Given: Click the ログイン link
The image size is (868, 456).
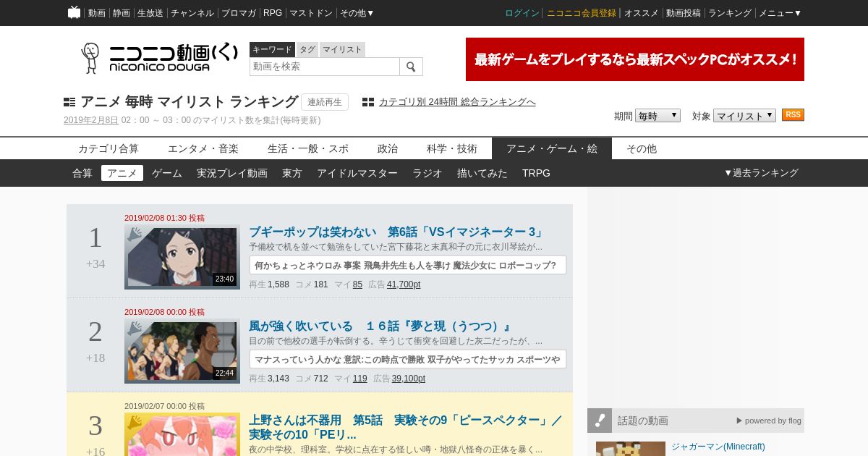Looking at the screenshot, I should click(x=522, y=13).
